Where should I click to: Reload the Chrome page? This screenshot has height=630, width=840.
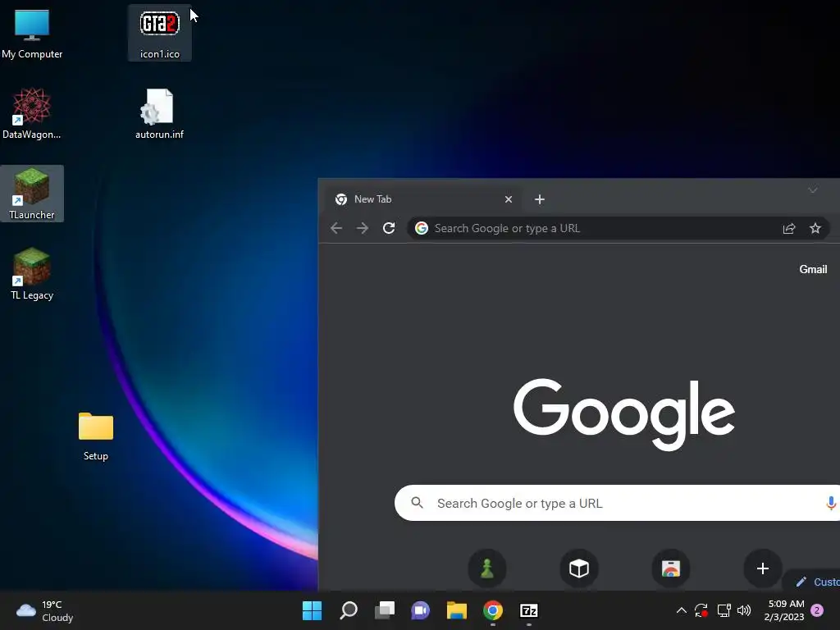pyautogui.click(x=389, y=228)
